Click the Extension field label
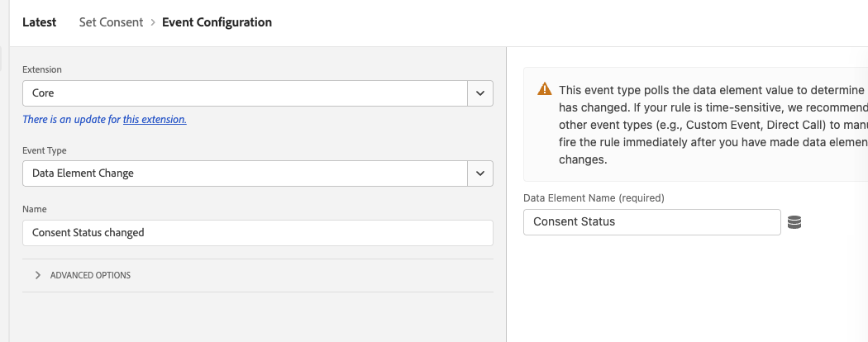Image resolution: width=868 pixels, height=342 pixels. point(42,69)
